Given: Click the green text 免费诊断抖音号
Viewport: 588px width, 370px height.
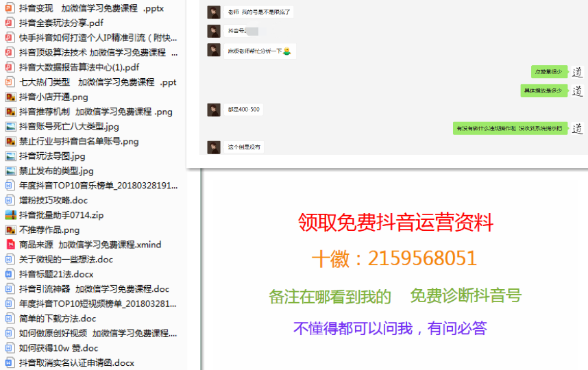Looking at the screenshot, I should click(x=466, y=296).
